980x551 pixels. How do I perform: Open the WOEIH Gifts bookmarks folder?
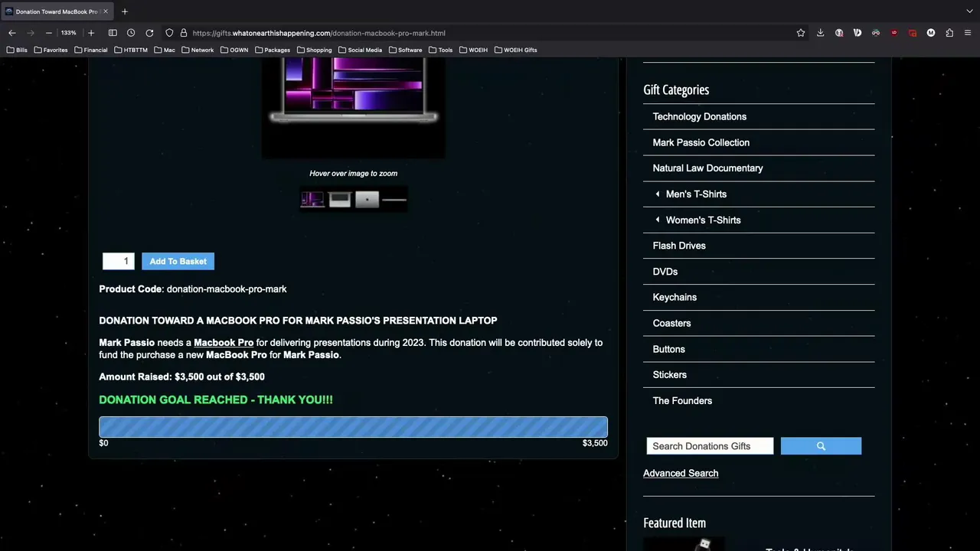[516, 50]
